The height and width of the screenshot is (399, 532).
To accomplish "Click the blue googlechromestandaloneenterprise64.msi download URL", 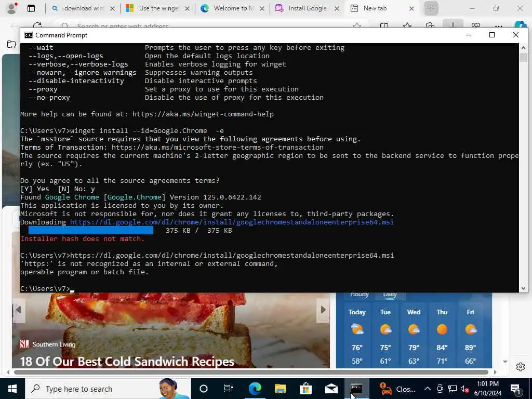I will pos(232,222).
